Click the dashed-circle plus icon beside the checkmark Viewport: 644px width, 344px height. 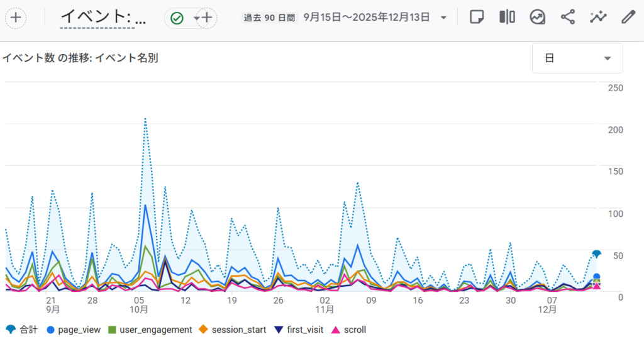(206, 18)
